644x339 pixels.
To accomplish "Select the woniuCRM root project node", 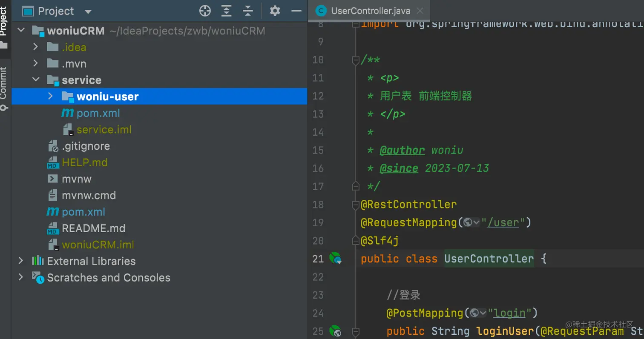I will coord(75,31).
